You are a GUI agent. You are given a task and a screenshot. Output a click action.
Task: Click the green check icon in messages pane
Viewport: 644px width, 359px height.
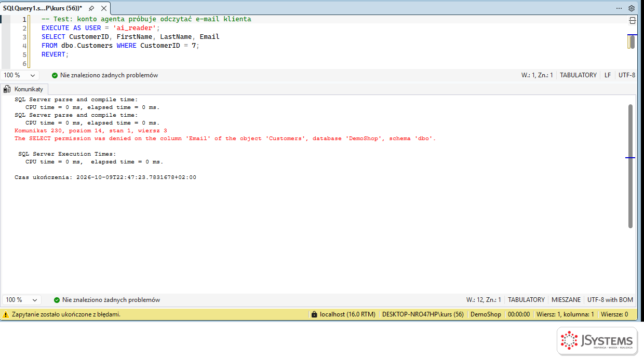click(x=57, y=300)
